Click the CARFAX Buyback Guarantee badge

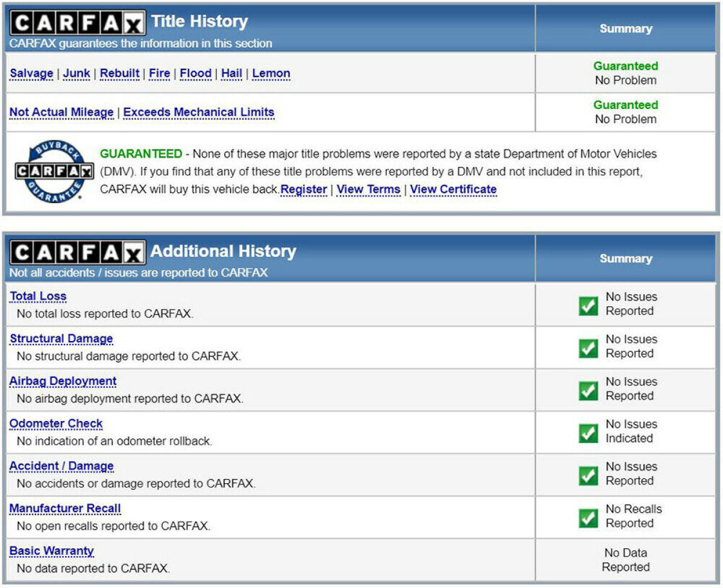[54, 171]
